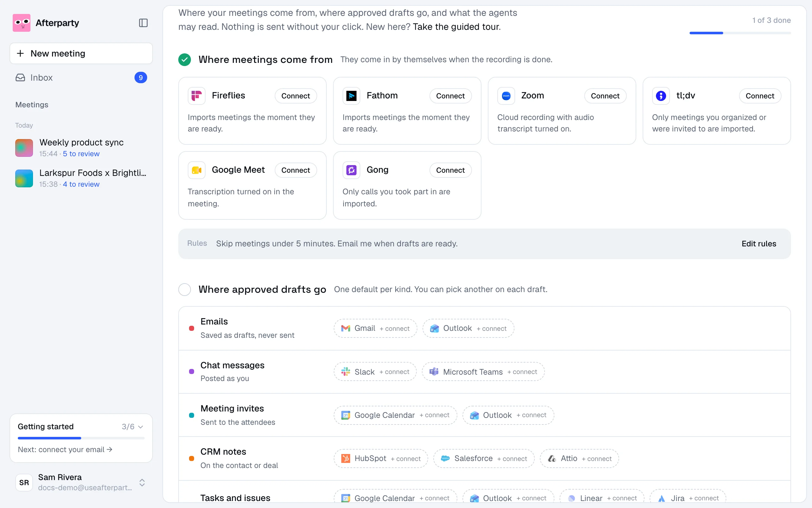812x508 pixels.
Task: Click the Inbox unread badge 9
Action: tap(141, 77)
